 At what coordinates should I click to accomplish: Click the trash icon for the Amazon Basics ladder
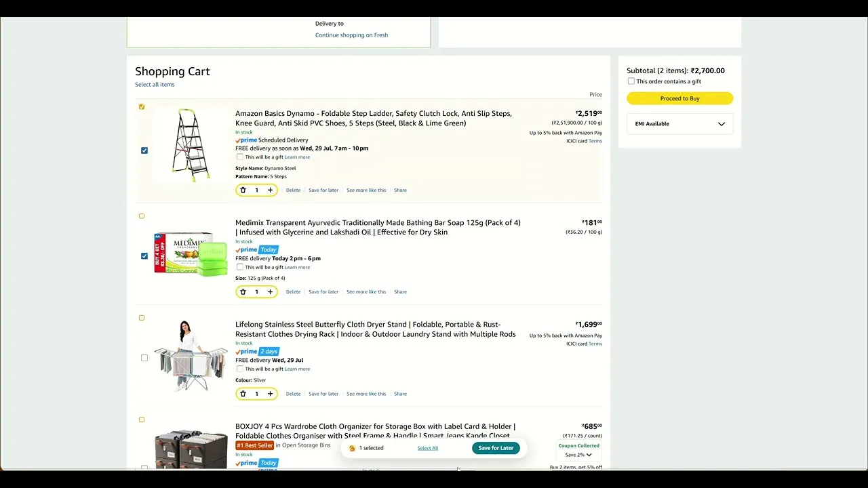(x=243, y=190)
